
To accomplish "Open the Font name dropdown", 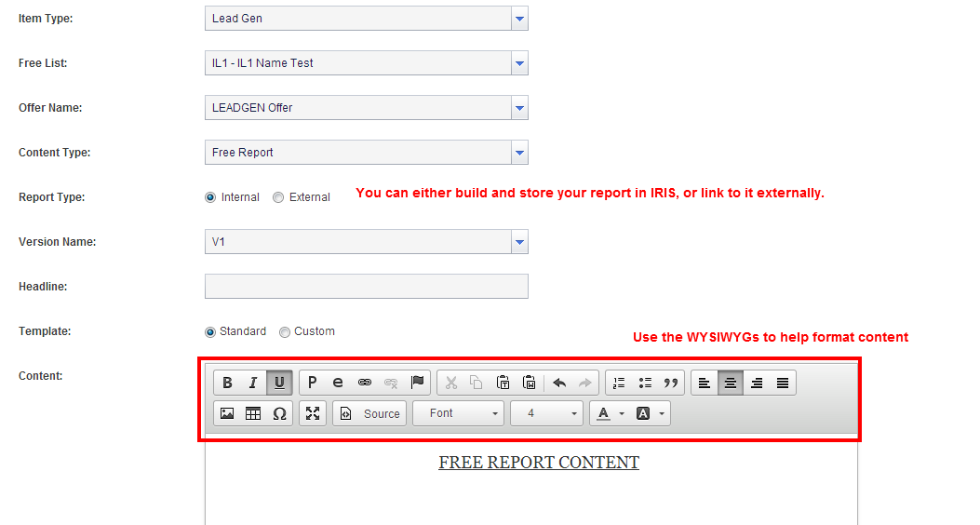I will [x=458, y=413].
